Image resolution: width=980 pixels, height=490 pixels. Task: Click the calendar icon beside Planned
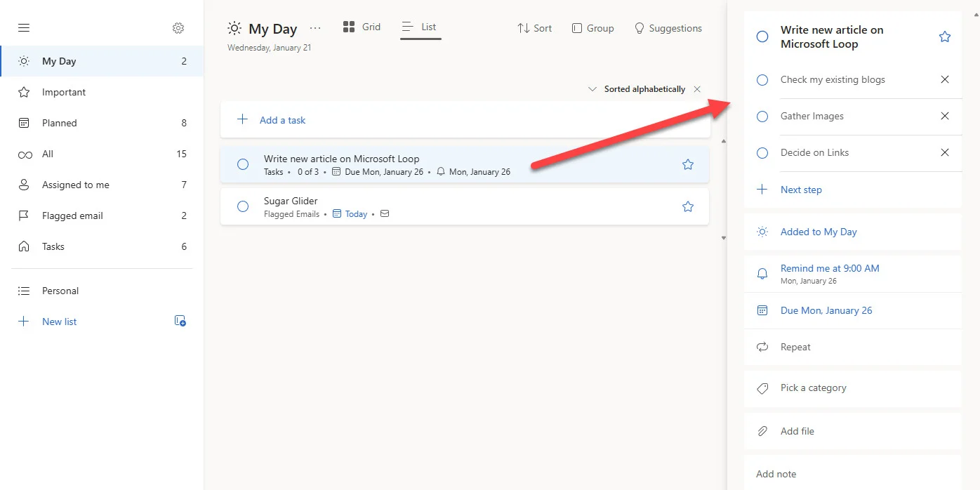click(x=24, y=123)
